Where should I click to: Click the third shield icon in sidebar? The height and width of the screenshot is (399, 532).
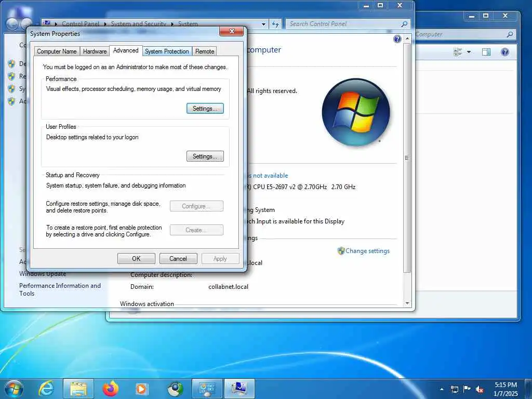[x=11, y=89]
